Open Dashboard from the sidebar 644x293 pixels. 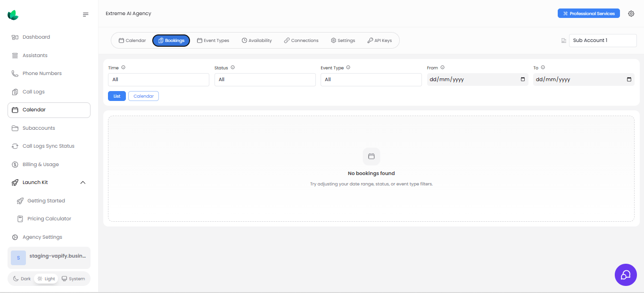point(49,37)
